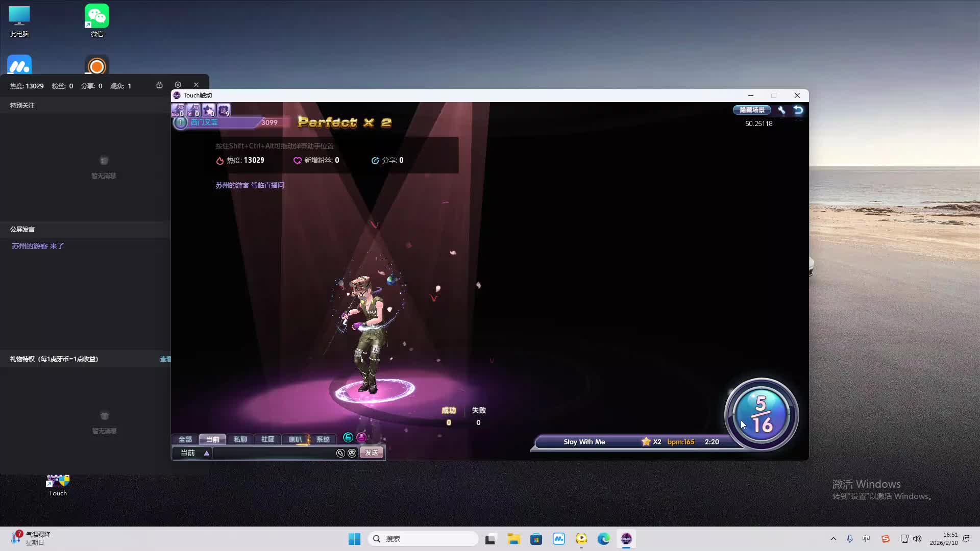Click the 查看 link in gift section
The width and height of the screenshot is (980, 551).
[165, 359]
